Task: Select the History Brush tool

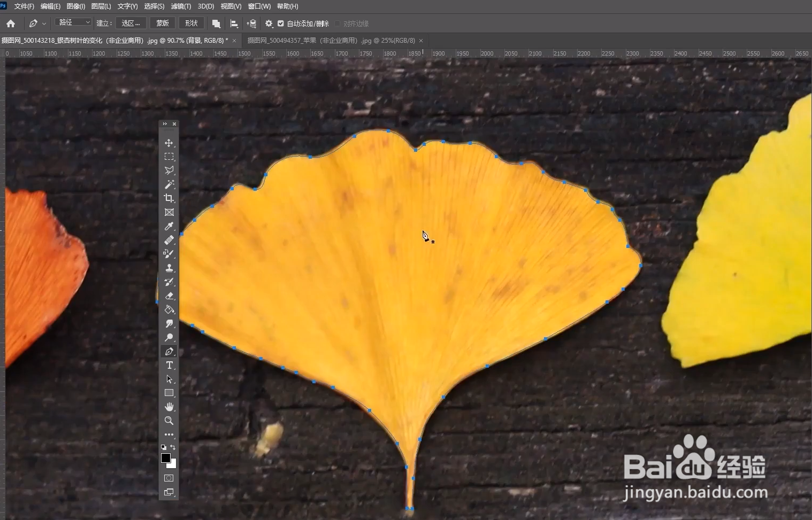Action: tap(169, 282)
